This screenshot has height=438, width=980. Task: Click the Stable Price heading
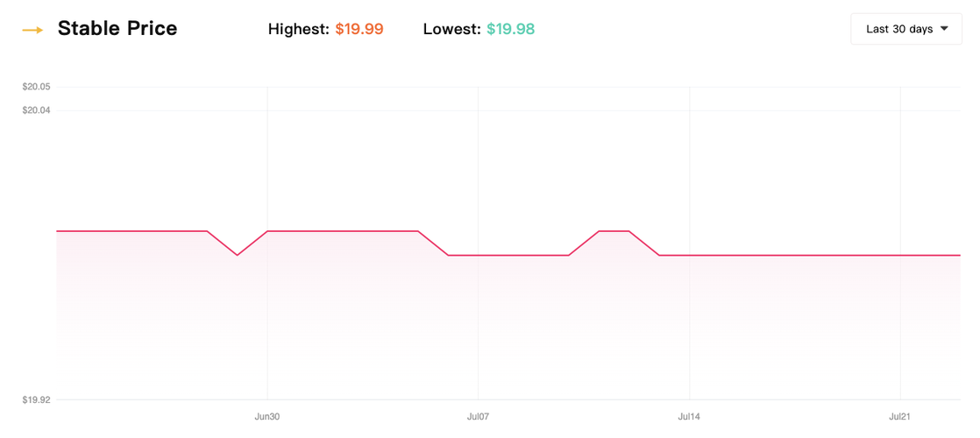117,29
